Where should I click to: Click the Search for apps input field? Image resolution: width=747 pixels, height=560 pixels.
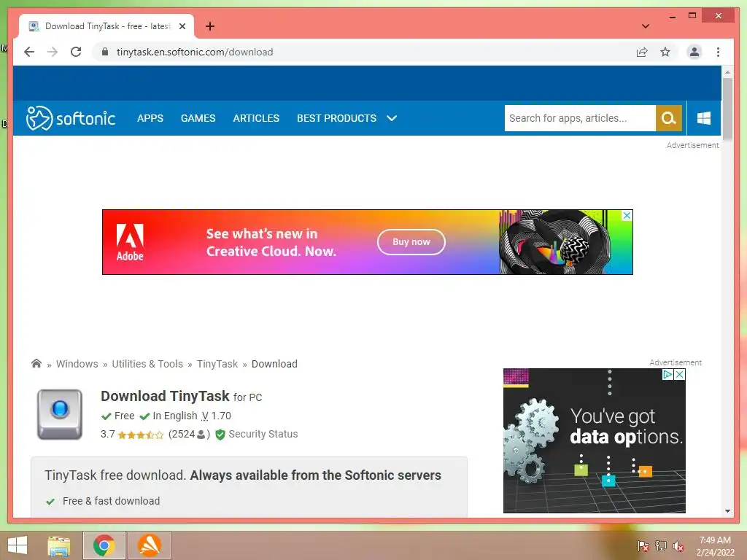click(x=580, y=118)
